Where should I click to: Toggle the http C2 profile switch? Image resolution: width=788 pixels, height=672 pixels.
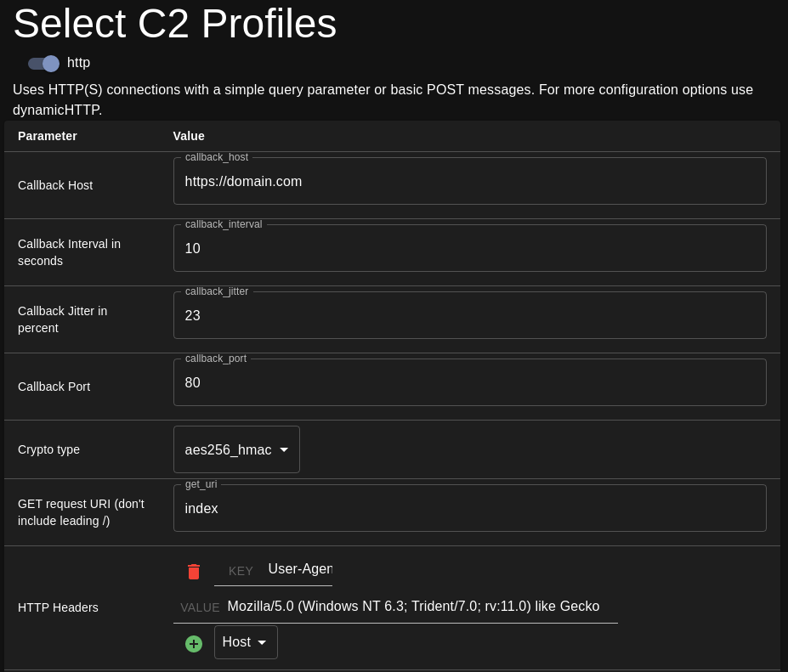coord(43,64)
